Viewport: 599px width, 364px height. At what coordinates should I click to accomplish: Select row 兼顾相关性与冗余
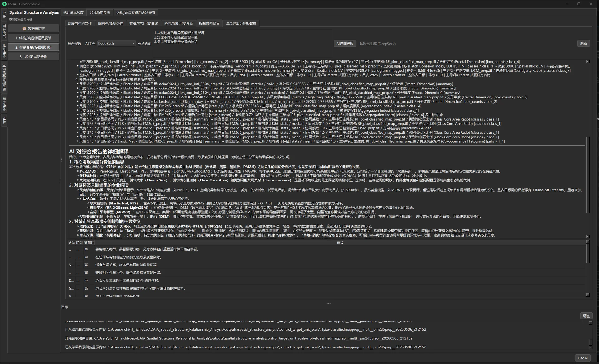click(327, 273)
